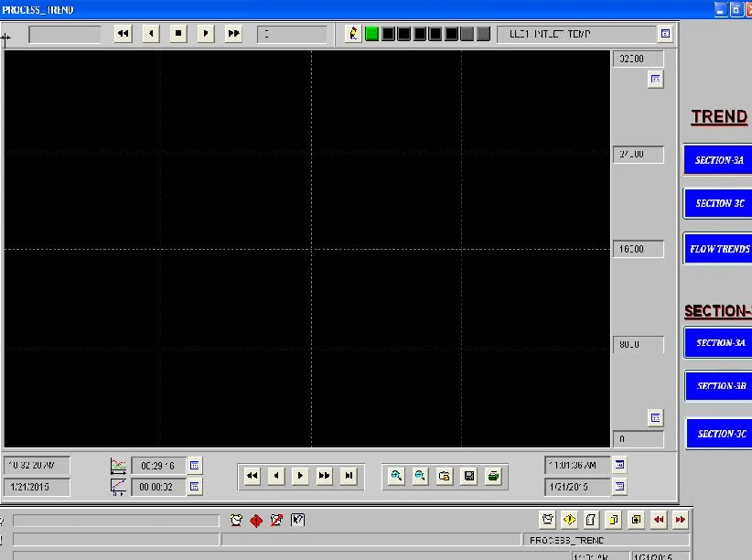Screen dimensions: 752x560
Task: Click the scale button below the 32000 value
Action: [655, 80]
